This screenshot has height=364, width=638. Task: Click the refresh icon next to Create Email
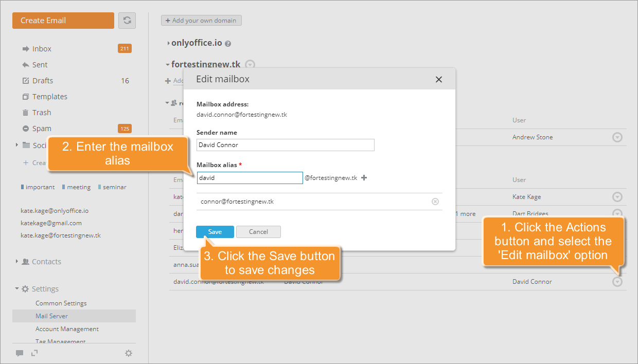127,20
